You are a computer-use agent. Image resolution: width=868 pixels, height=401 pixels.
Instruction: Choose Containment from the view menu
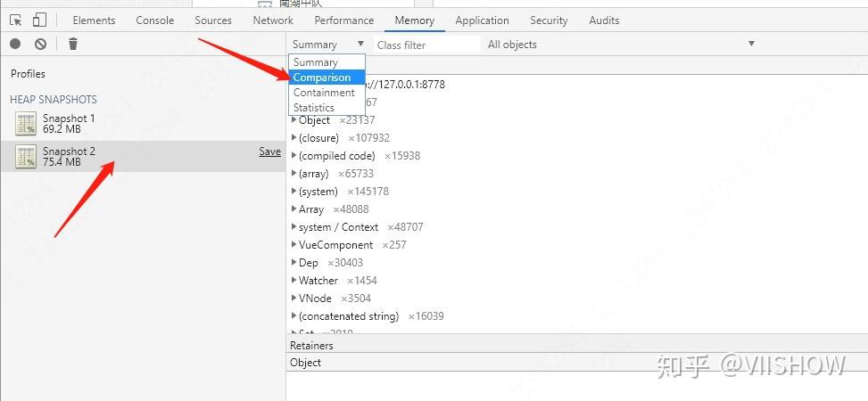(x=324, y=93)
